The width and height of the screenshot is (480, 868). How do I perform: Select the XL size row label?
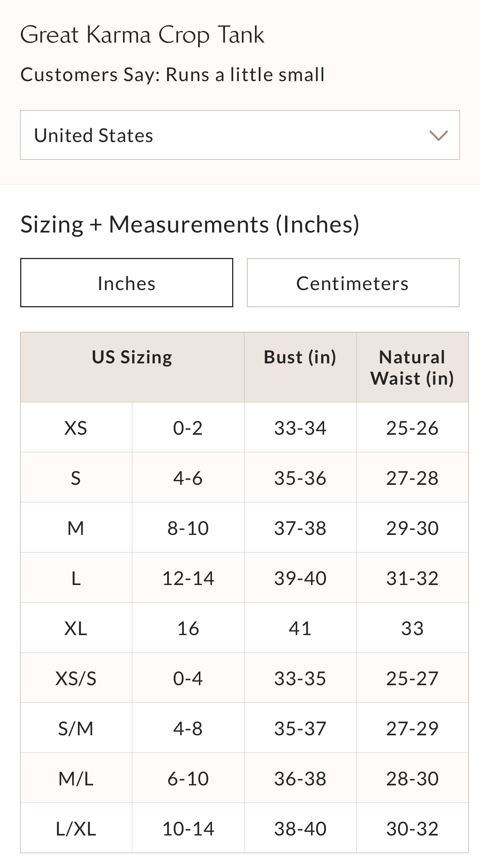click(76, 628)
